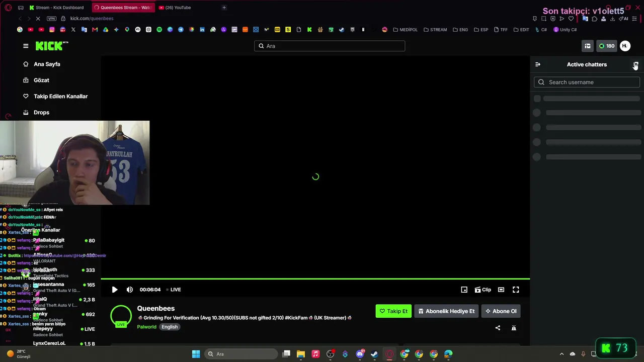This screenshot has width=644, height=362.
Task: Mute the stream volume
Action: [130, 290]
